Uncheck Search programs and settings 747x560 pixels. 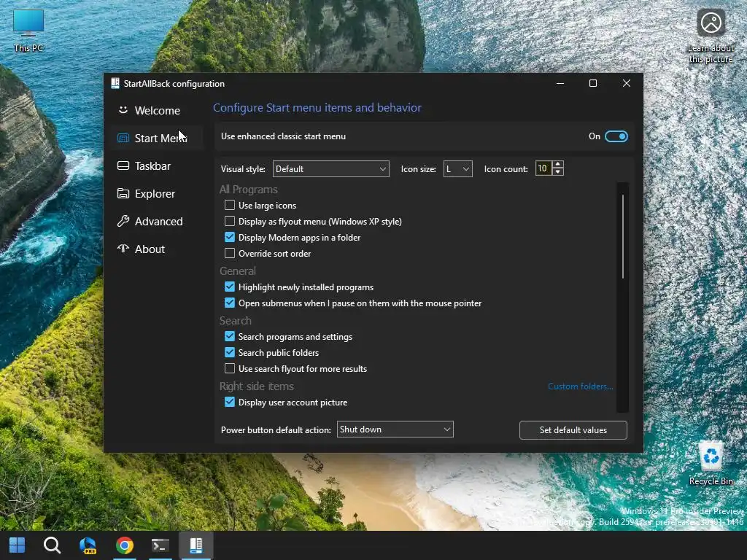(230, 336)
